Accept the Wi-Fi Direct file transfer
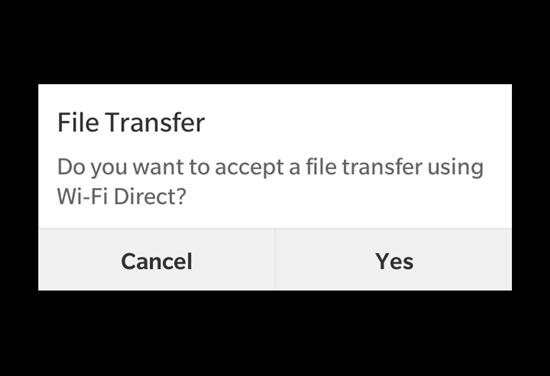 (x=394, y=260)
